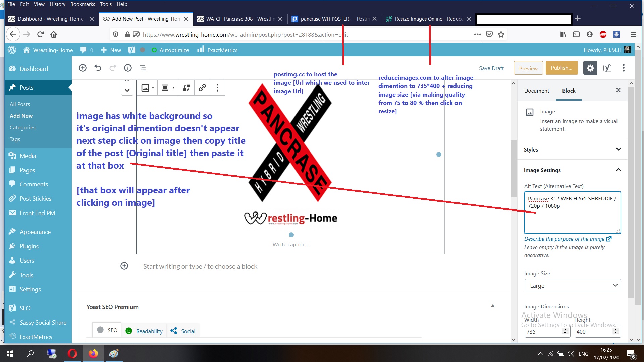Click Save Draft

point(491,68)
